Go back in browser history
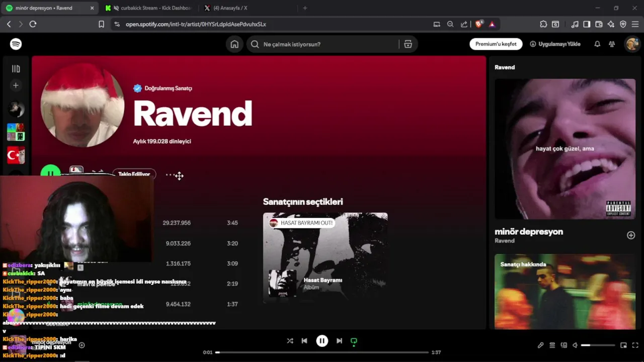This screenshot has width=644, height=362. coord(9,24)
